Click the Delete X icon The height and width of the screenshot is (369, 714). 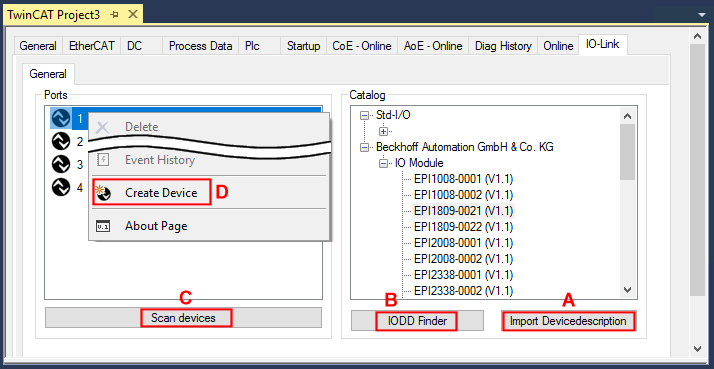coord(103,127)
